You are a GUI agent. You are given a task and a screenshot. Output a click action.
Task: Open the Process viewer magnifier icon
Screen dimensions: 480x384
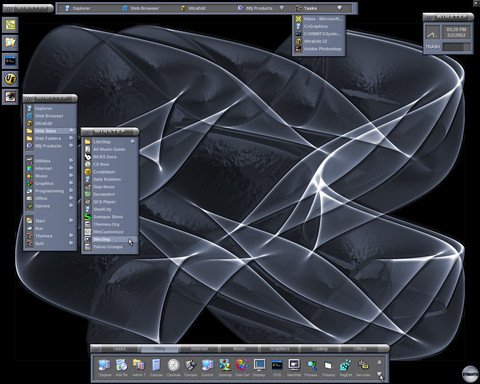(x=311, y=366)
